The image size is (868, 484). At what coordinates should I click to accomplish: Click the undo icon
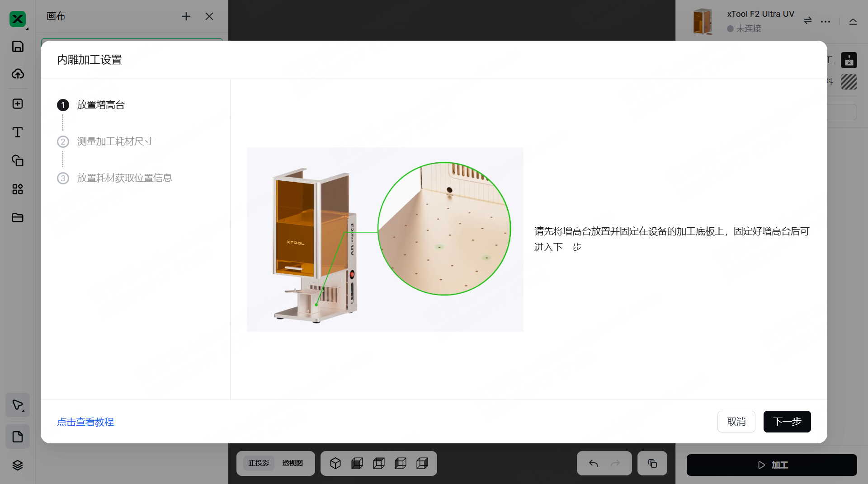[x=593, y=463]
